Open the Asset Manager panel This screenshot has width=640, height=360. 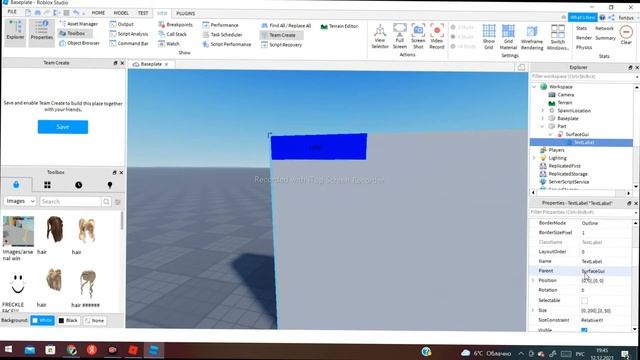78,24
